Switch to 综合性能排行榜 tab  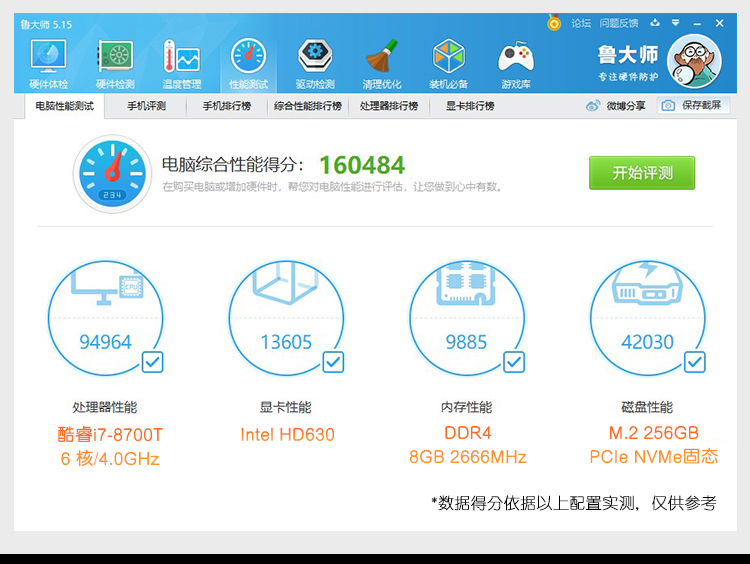click(x=308, y=106)
